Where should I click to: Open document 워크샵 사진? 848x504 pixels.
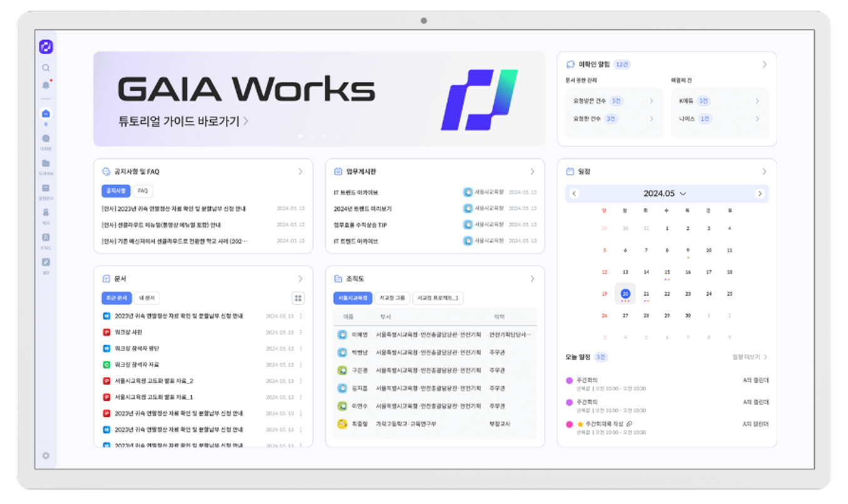(x=128, y=333)
